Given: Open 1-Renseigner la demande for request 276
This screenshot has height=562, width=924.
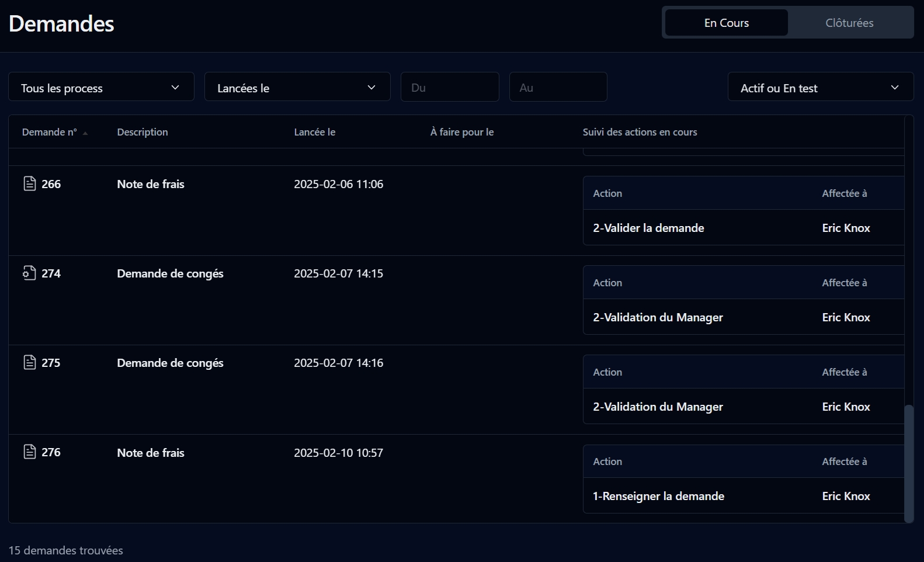Looking at the screenshot, I should [658, 496].
